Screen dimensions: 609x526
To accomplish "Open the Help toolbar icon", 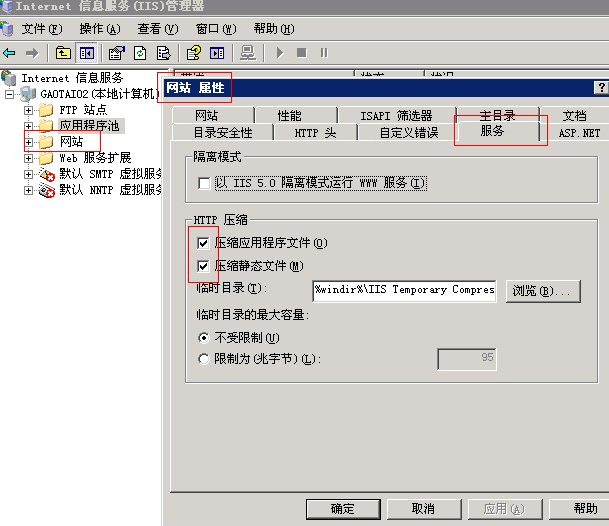I will point(193,52).
